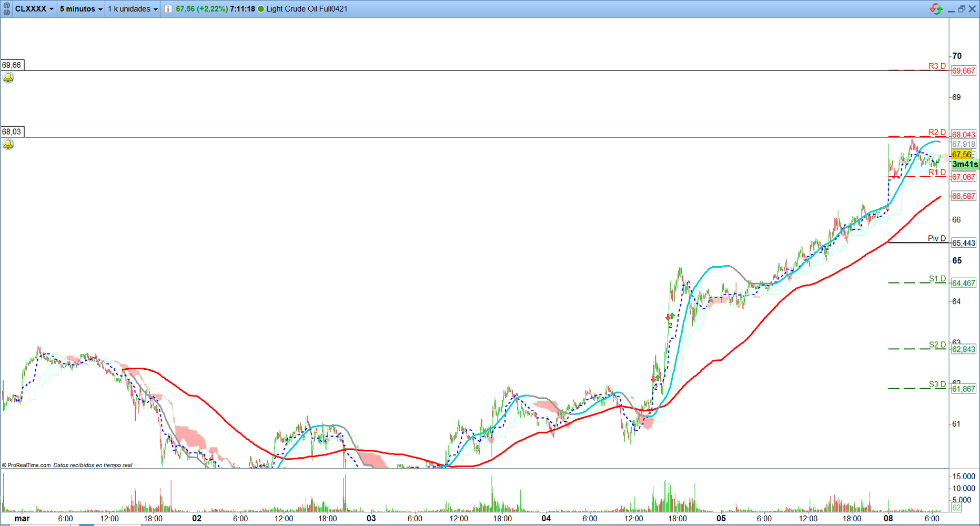Click the R2 D pivot label
Image resolution: width=980 pixels, height=526 pixels.
[x=937, y=132]
